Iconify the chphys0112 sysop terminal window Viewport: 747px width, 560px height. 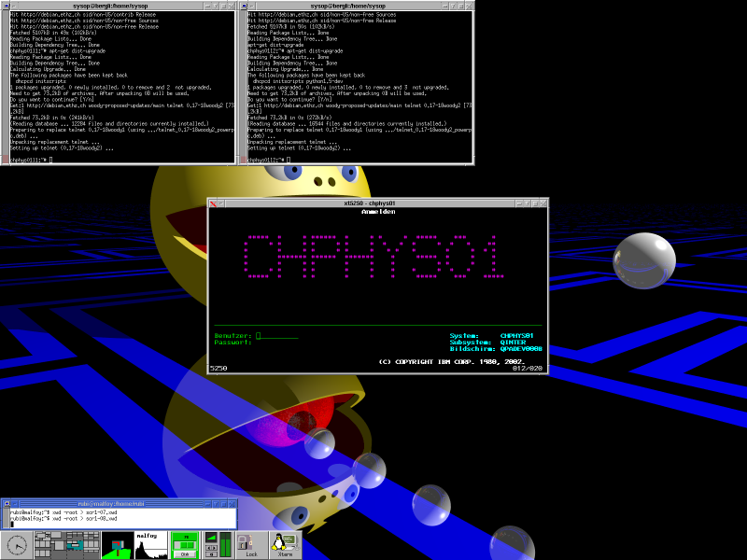point(444,7)
